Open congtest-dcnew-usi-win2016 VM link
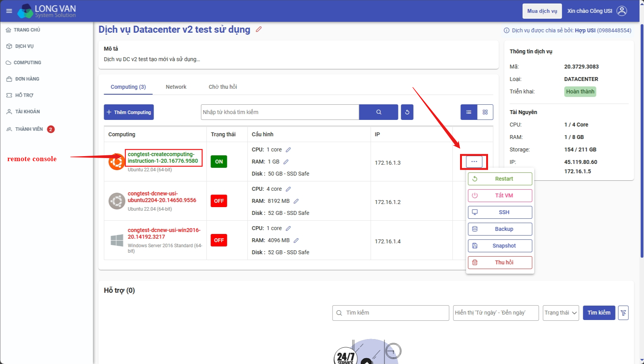Viewport: 644px width, 364px height. click(x=164, y=234)
